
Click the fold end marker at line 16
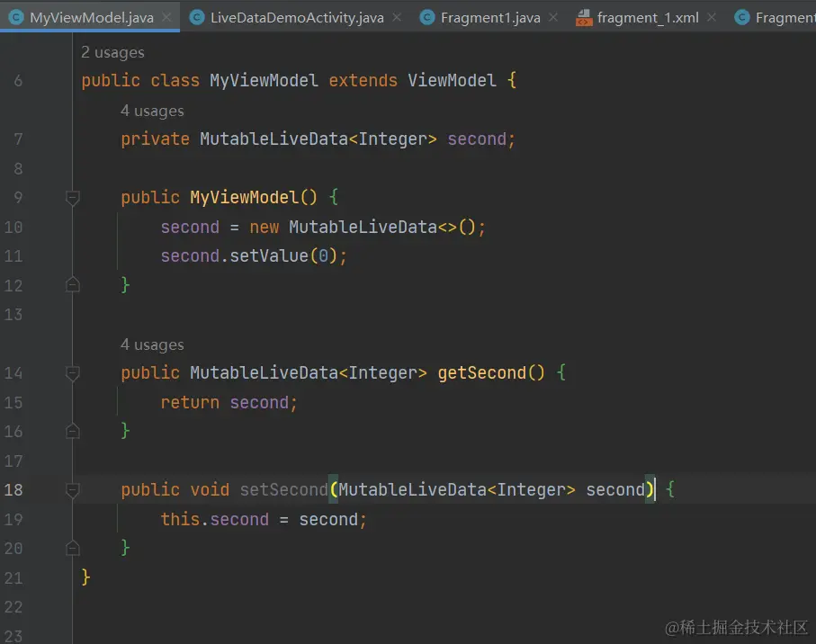tap(73, 431)
